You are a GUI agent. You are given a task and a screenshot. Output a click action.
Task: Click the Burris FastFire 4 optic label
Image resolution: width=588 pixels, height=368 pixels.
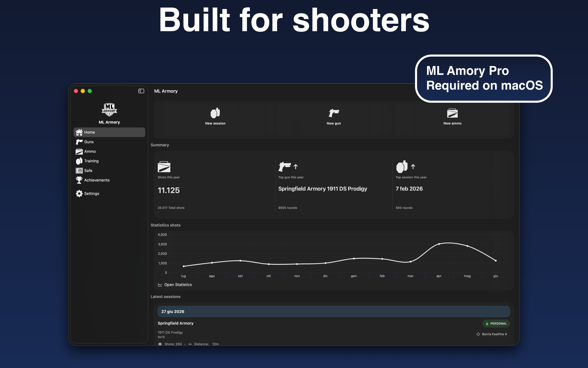494,334
